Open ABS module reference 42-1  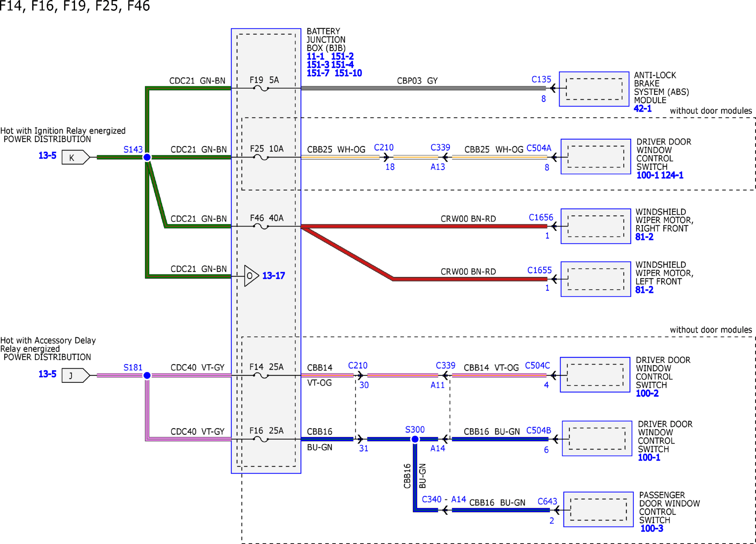[643, 109]
